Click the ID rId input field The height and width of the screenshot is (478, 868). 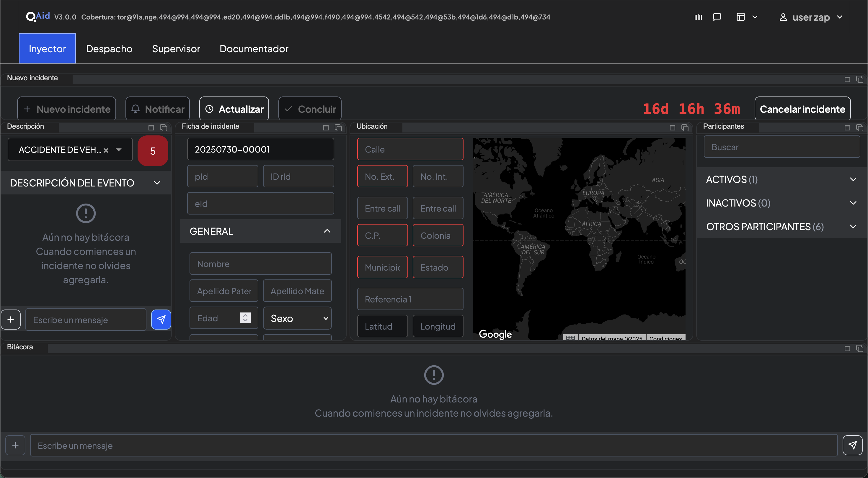pyautogui.click(x=298, y=176)
